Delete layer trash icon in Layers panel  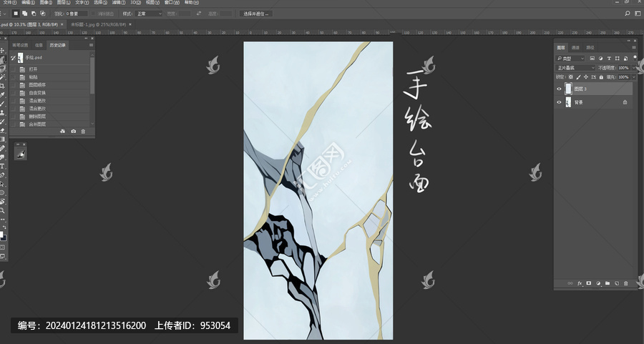click(626, 283)
